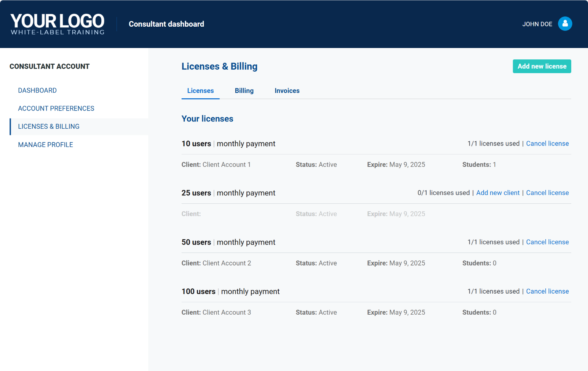588x371 pixels.
Task: Select Licenses & Billing in sidebar
Action: 49,126
